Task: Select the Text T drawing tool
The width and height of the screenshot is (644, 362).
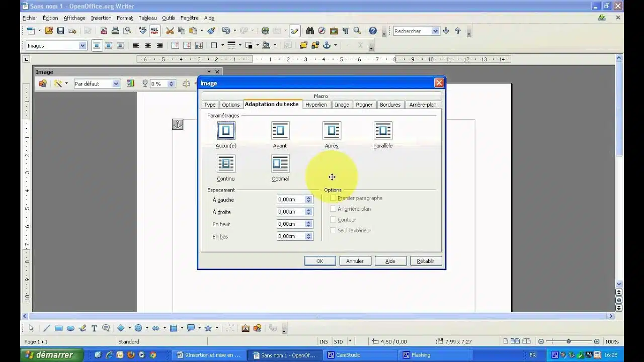Action: pos(94,328)
